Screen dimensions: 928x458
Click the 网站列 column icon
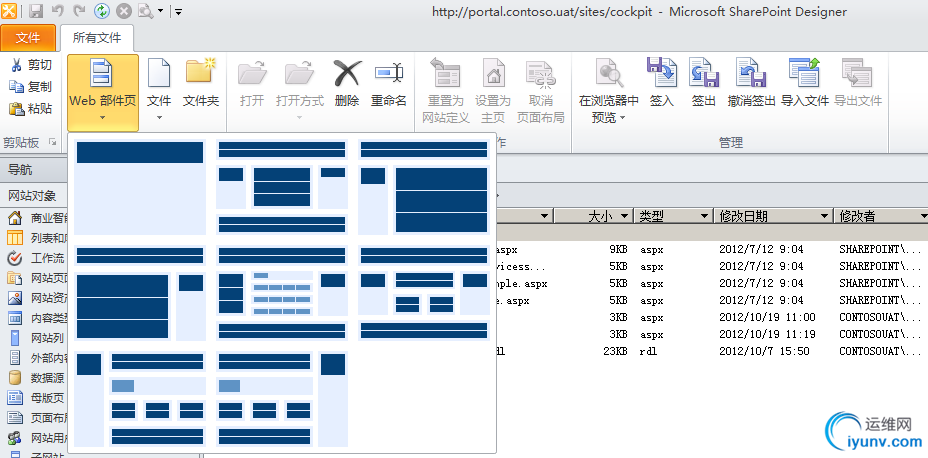(x=15, y=338)
